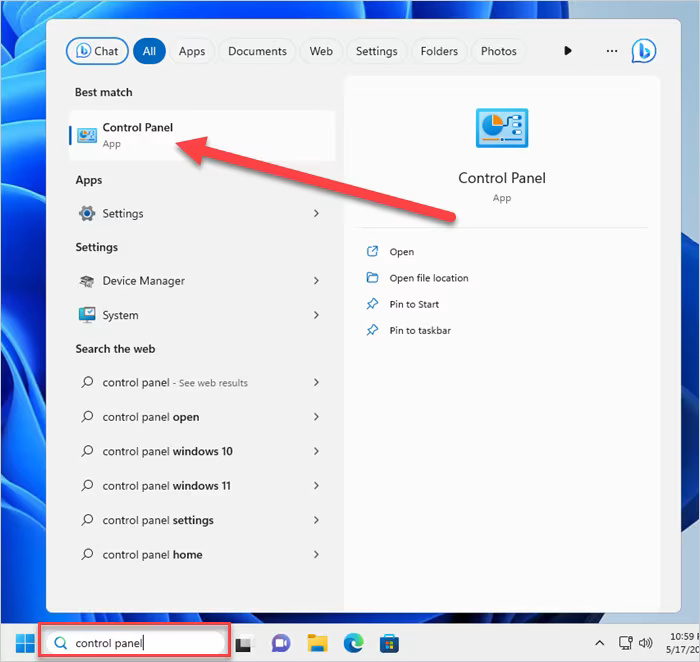The width and height of the screenshot is (700, 662).
Task: Expand 'control panel windows 10' chevron
Action: pos(316,451)
